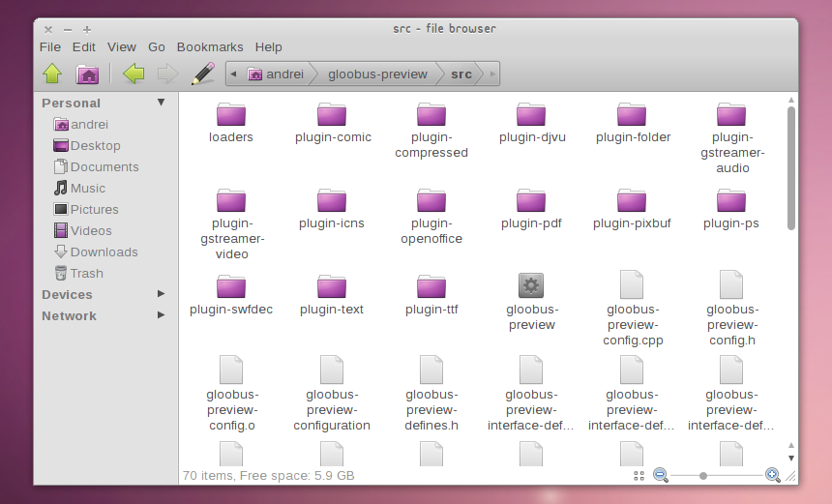Open Home folder from toolbar icon
The width and height of the screenshot is (832, 504).
point(87,74)
